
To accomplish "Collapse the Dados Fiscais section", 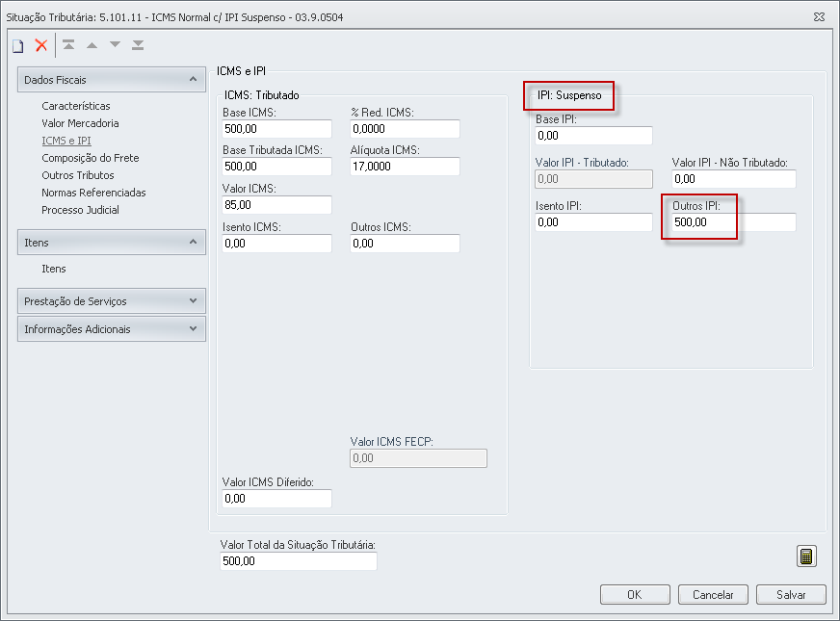I will click(x=193, y=80).
